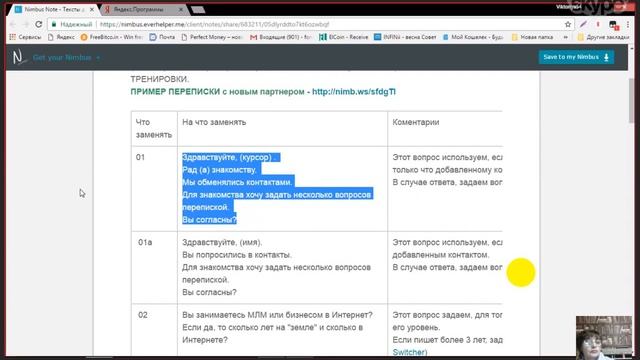Click the Switcher link in comments
This screenshot has height=360, width=640.
pos(409,352)
